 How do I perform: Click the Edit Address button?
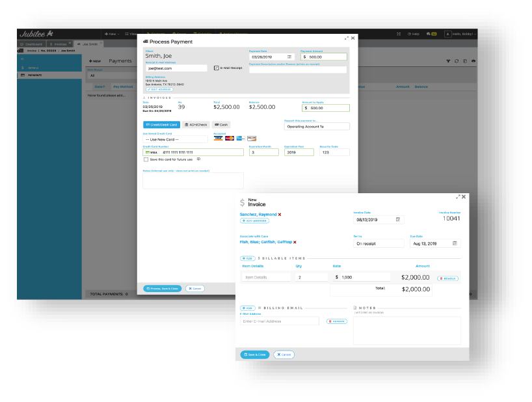159,90
